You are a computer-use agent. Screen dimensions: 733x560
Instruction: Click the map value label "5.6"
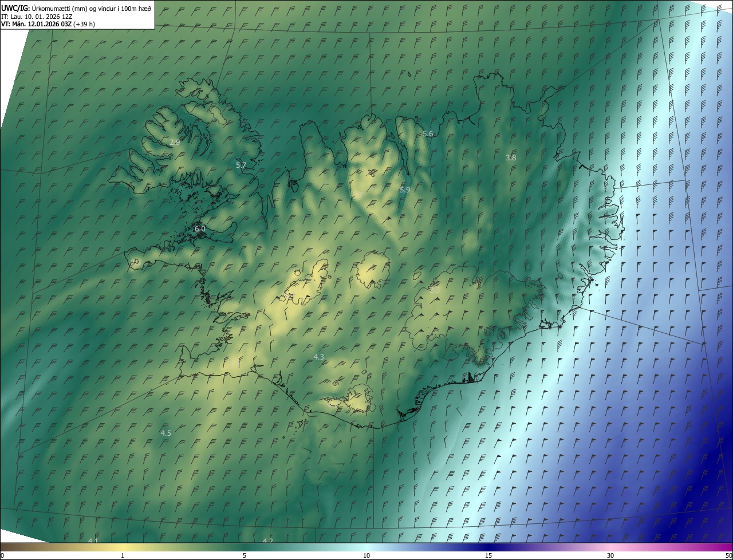click(428, 133)
